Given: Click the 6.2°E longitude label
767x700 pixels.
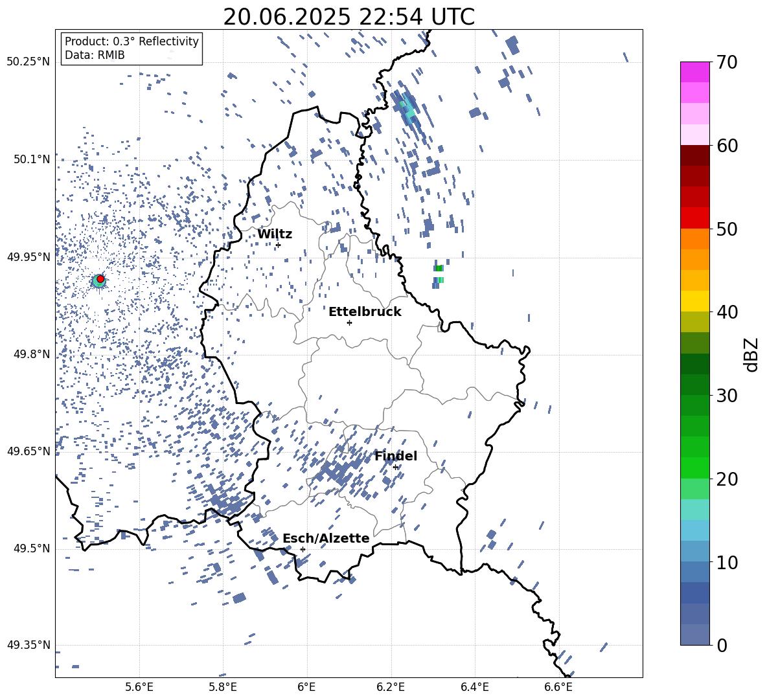Looking at the screenshot, I should click(391, 687).
